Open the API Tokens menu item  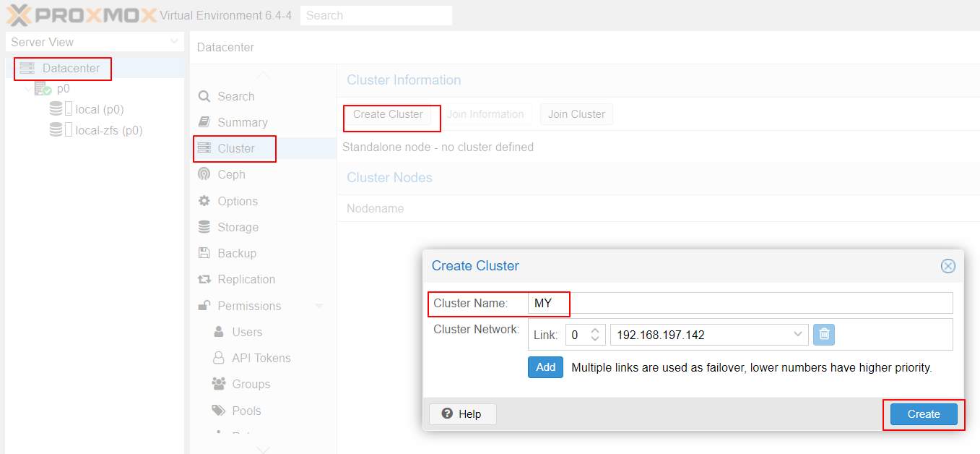[263, 358]
